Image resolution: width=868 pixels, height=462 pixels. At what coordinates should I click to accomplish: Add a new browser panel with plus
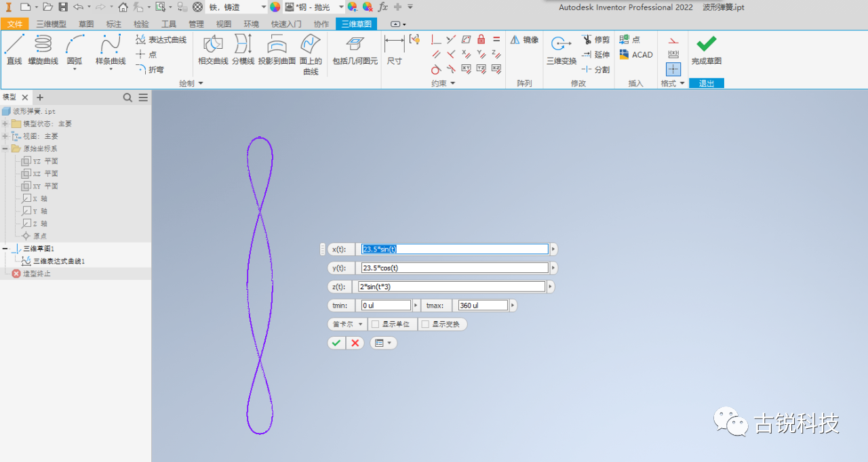(40, 98)
